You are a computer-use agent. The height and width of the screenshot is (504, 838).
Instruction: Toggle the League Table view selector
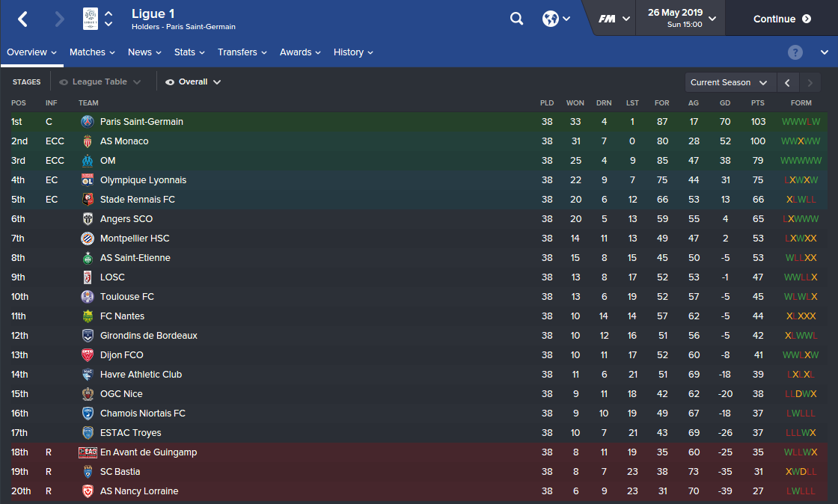click(x=100, y=82)
